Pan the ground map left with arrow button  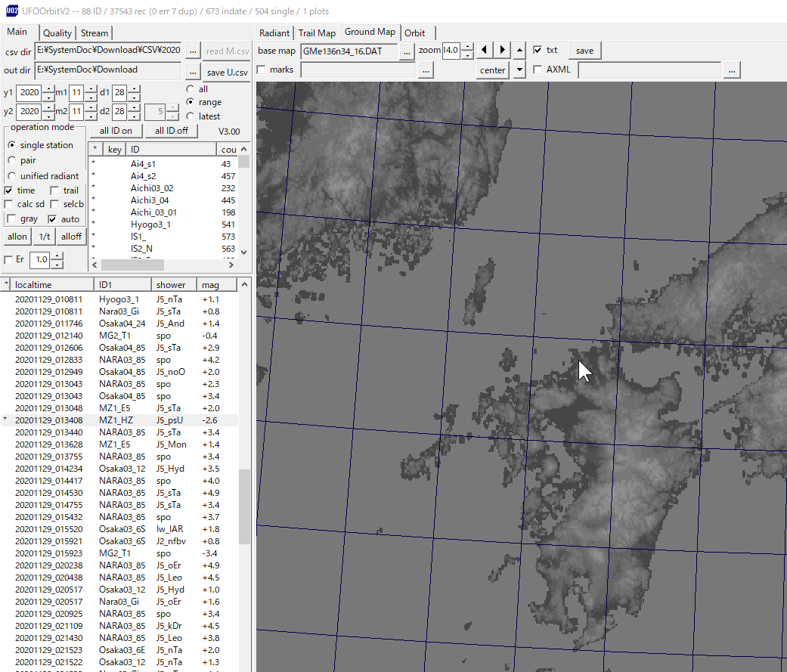[x=485, y=51]
